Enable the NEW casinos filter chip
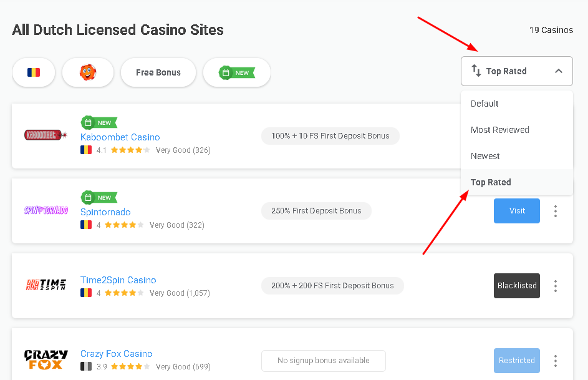The height and width of the screenshot is (380, 588). pyautogui.click(x=236, y=72)
